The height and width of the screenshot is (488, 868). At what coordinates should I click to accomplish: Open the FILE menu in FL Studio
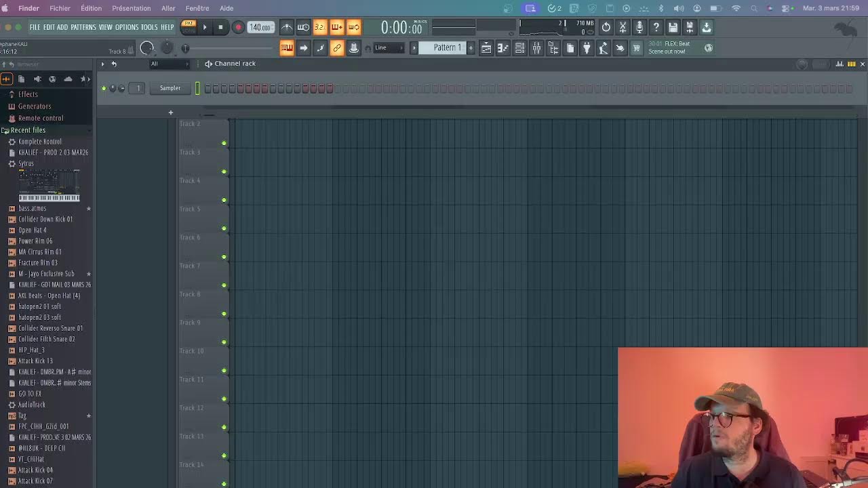point(35,27)
